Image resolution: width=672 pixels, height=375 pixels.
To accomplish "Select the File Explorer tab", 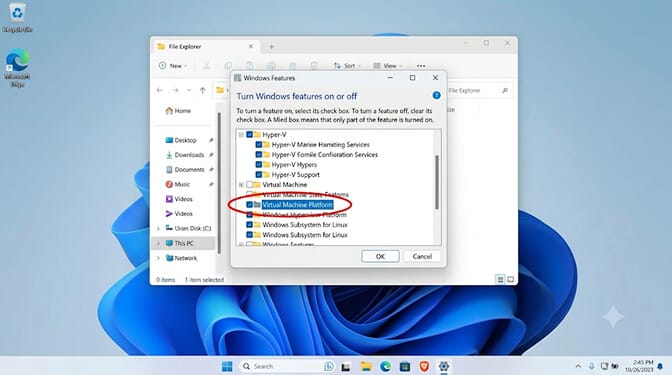I will pos(206,46).
